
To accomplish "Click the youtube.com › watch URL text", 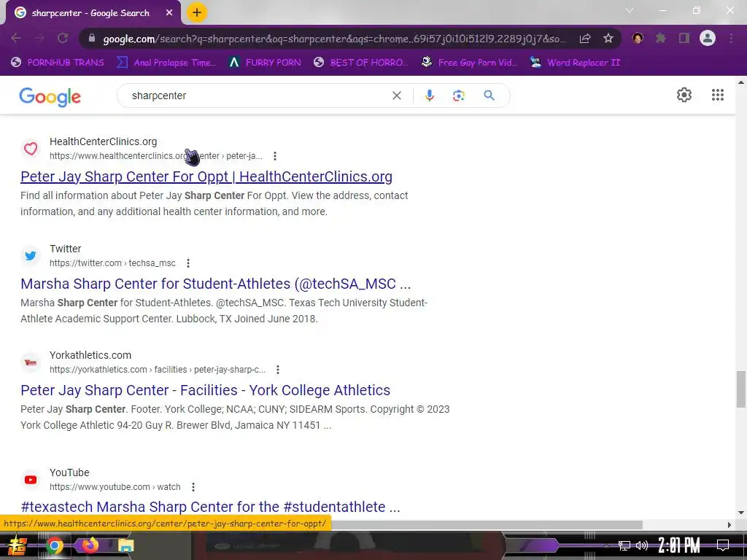I will click(115, 486).
